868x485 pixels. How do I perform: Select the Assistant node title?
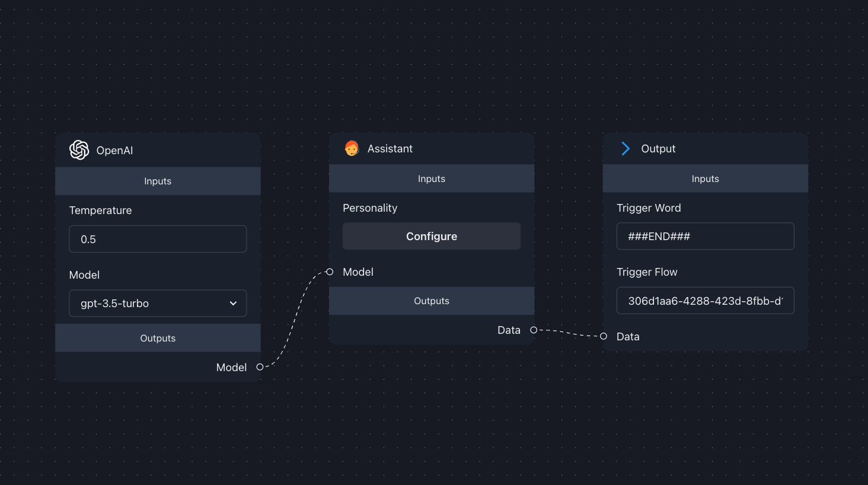390,148
